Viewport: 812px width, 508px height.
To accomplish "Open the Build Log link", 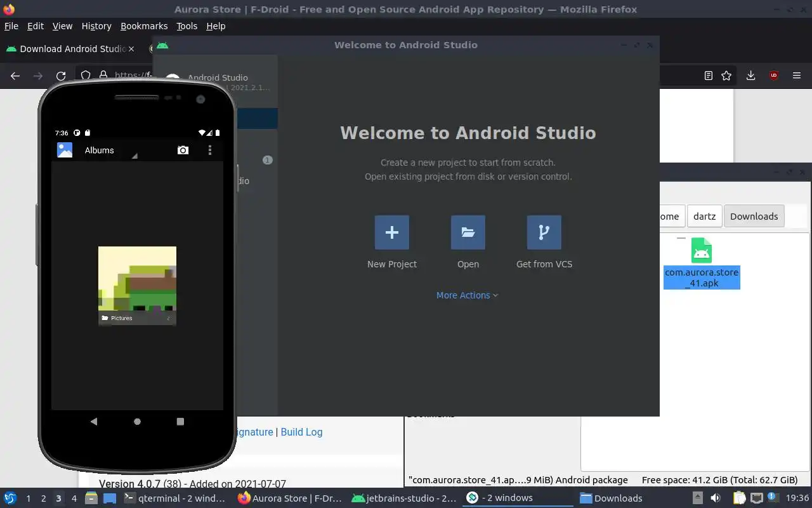I will pos(301,432).
